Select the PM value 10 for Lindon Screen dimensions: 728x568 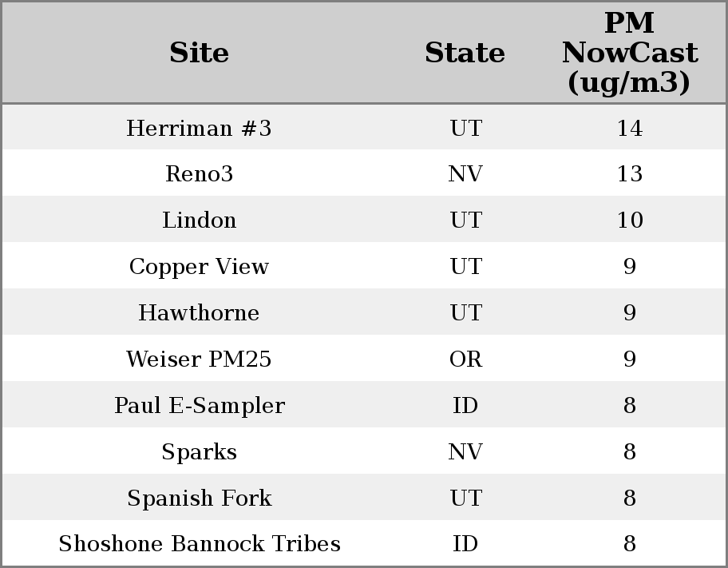coord(629,220)
